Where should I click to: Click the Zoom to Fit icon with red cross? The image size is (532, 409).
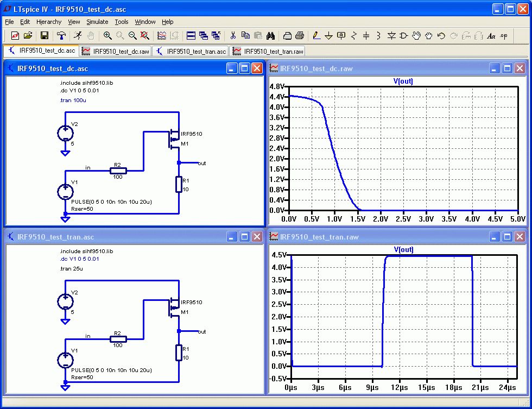145,36
